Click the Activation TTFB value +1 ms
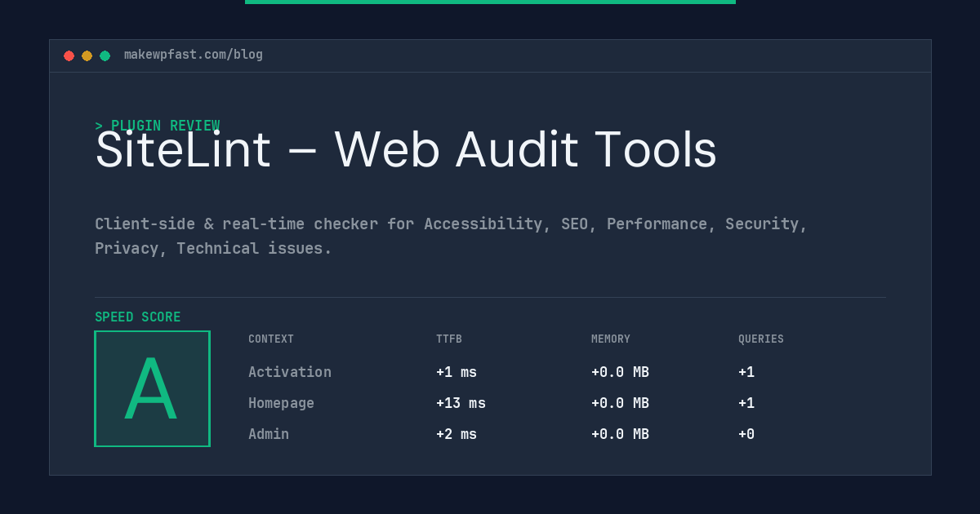This screenshot has width=980, height=514. [x=457, y=372]
